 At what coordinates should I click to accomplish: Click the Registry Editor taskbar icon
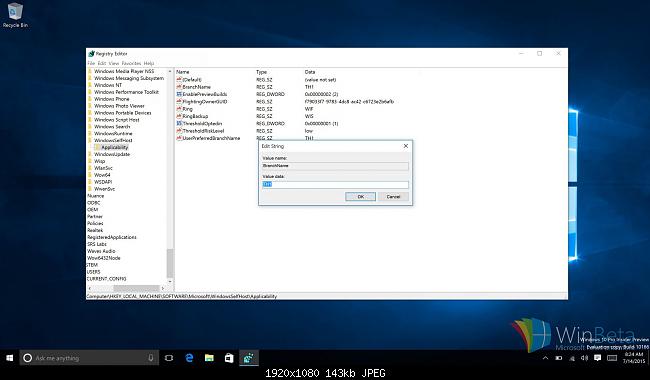(x=249, y=358)
